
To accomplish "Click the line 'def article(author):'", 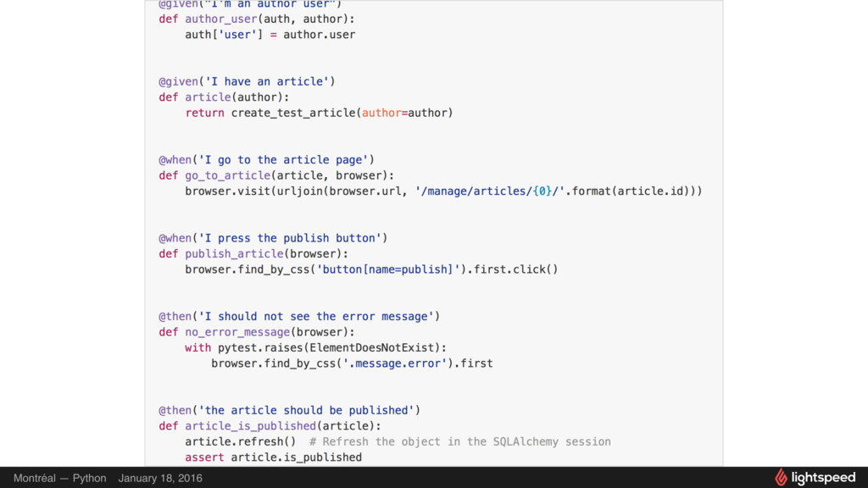I will [224, 97].
